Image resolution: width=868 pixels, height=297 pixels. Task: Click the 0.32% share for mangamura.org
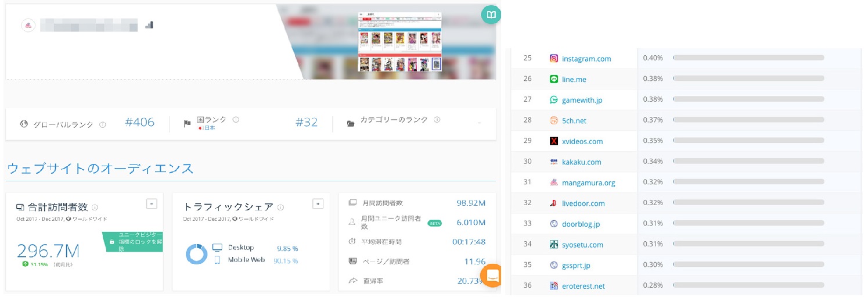point(653,183)
